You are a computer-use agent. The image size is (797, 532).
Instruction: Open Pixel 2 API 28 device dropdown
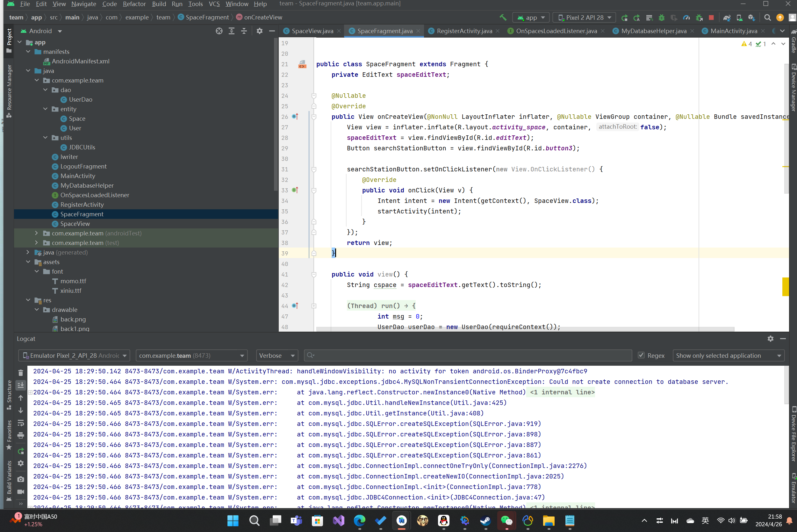click(584, 17)
